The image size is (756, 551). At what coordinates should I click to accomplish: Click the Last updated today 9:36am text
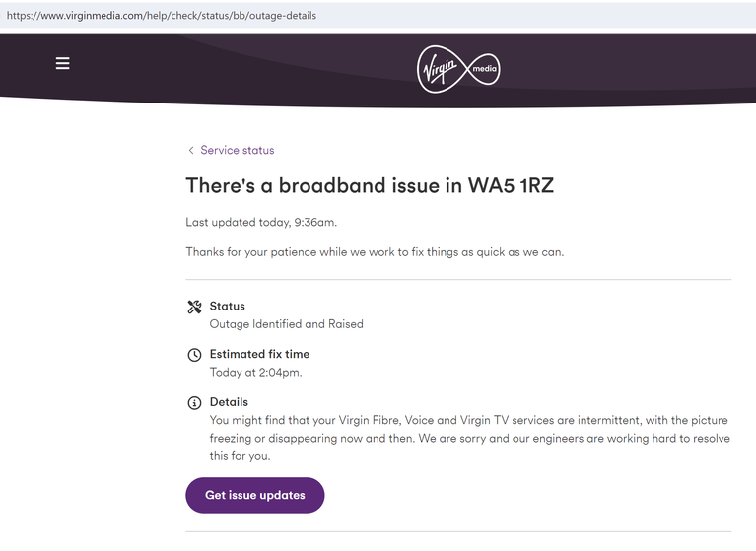261,222
